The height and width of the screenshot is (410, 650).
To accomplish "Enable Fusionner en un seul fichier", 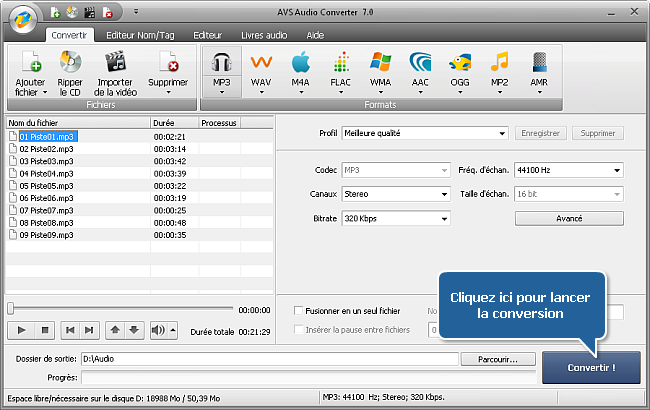I will click(299, 312).
